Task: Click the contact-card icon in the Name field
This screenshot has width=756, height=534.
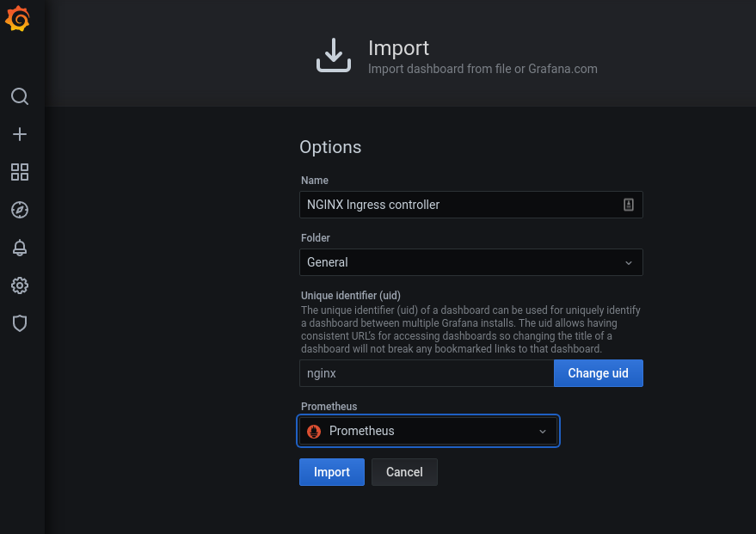Action: (x=628, y=205)
